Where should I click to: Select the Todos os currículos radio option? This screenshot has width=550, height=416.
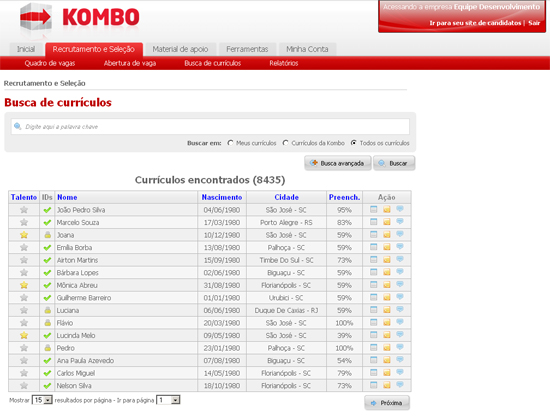point(354,143)
